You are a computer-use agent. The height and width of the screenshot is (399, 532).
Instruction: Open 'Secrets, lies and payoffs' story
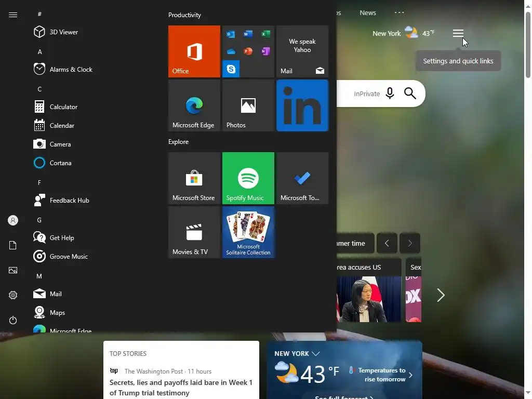[x=181, y=388]
